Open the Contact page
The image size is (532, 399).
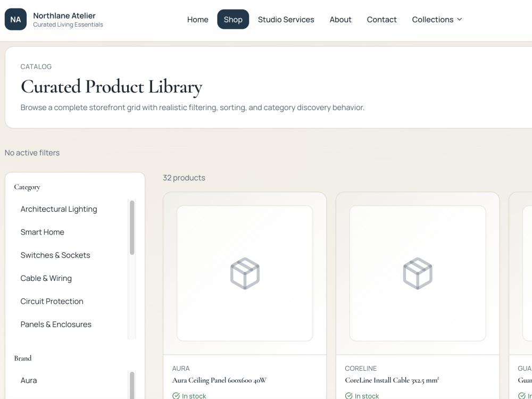(x=381, y=19)
